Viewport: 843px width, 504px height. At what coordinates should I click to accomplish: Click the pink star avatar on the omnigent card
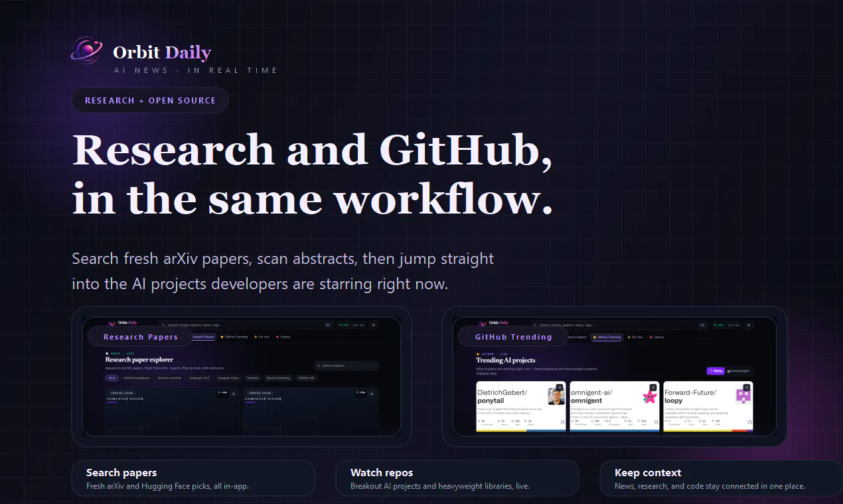click(650, 397)
